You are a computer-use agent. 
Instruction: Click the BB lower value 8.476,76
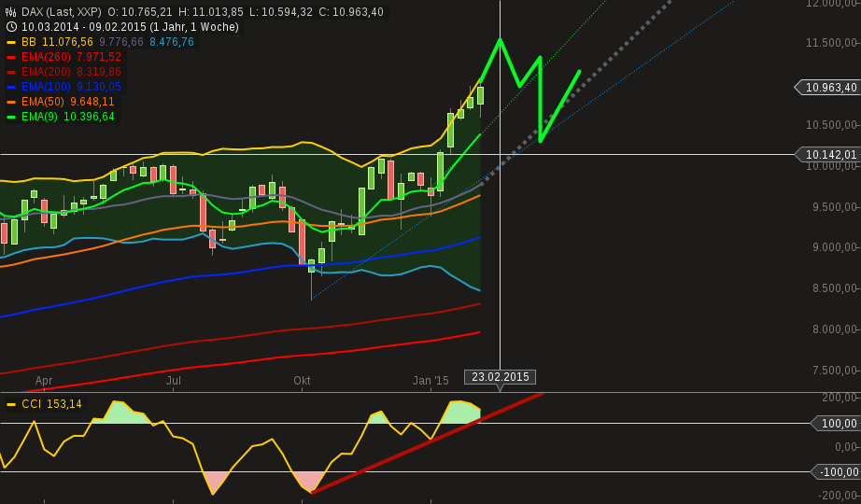(172, 42)
